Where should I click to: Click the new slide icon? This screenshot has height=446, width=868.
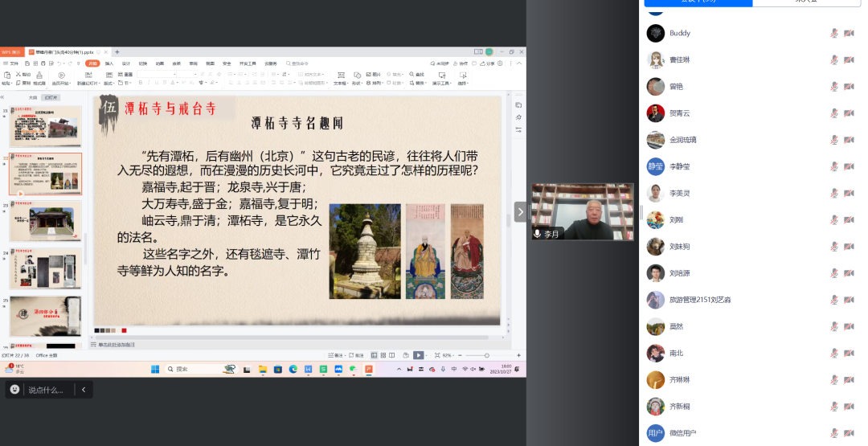[88, 75]
